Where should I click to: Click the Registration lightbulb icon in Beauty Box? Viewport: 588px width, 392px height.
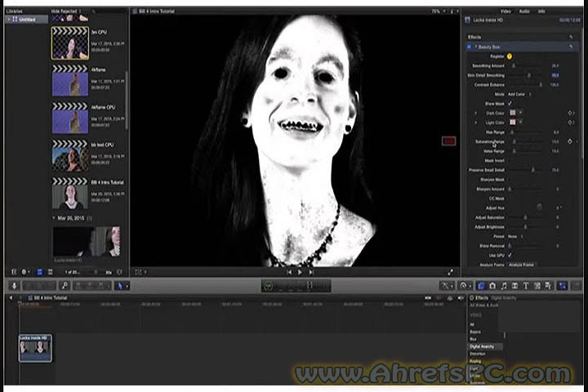pyautogui.click(x=510, y=56)
